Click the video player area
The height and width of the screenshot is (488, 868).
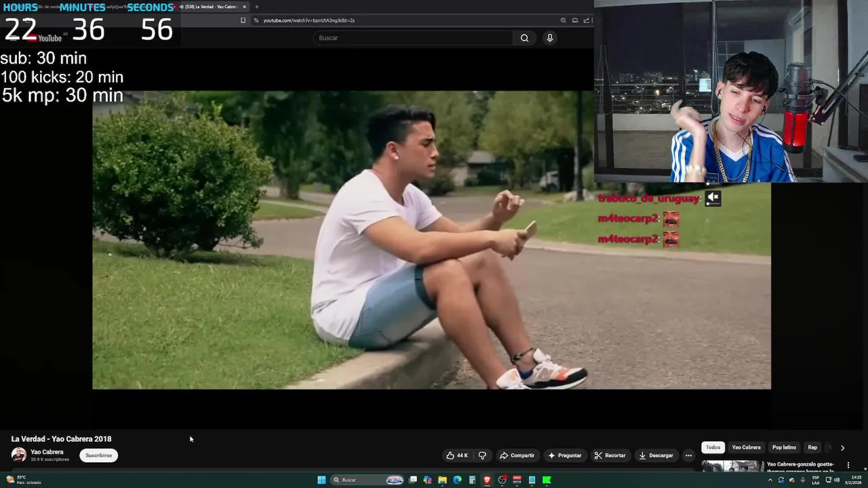[431, 240]
